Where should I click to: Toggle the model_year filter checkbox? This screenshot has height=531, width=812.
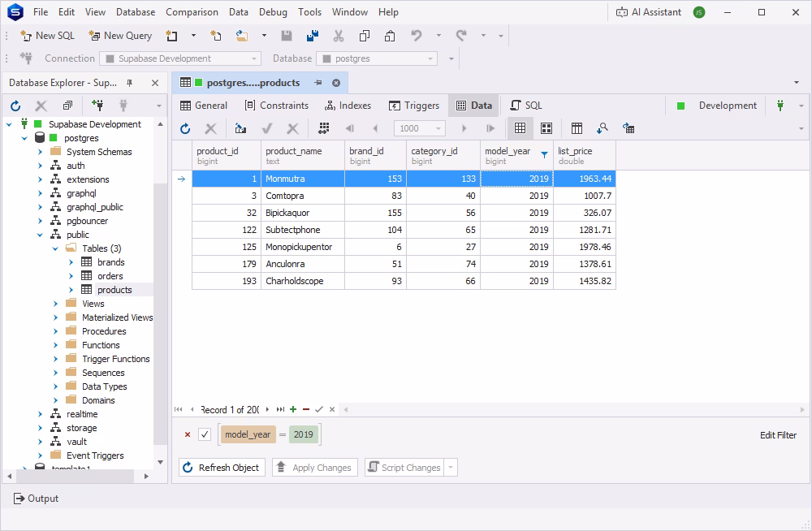[x=205, y=434]
